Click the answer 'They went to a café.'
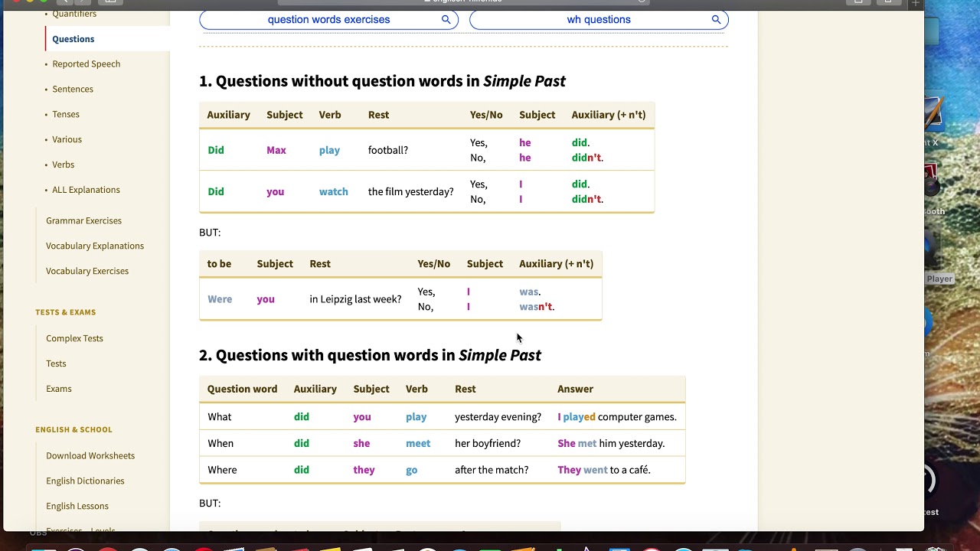This screenshot has height=551, width=980. pos(604,470)
